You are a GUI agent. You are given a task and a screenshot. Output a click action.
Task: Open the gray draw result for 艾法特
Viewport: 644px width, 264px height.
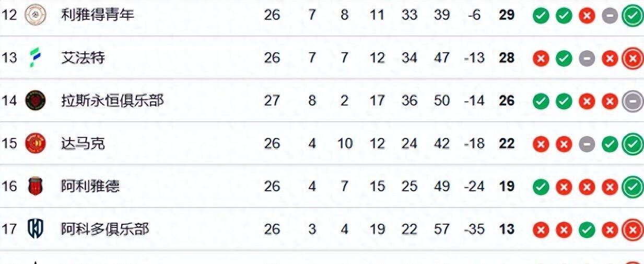(x=587, y=59)
